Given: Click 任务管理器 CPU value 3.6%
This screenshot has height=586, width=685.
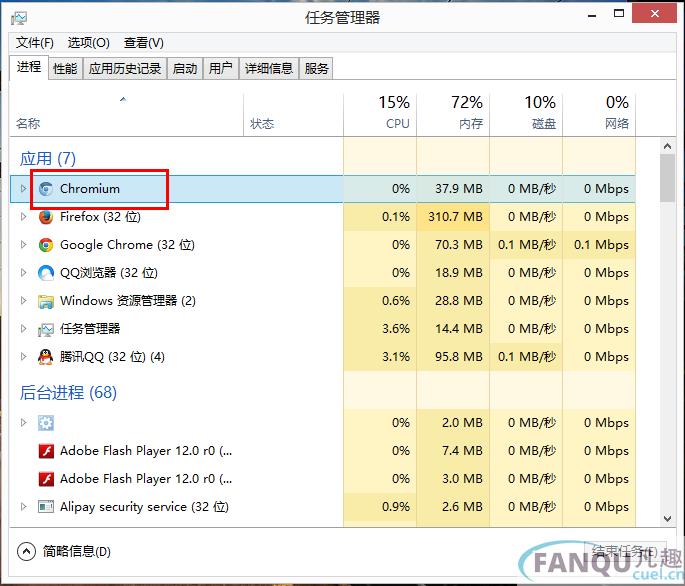Looking at the screenshot, I should point(396,329).
